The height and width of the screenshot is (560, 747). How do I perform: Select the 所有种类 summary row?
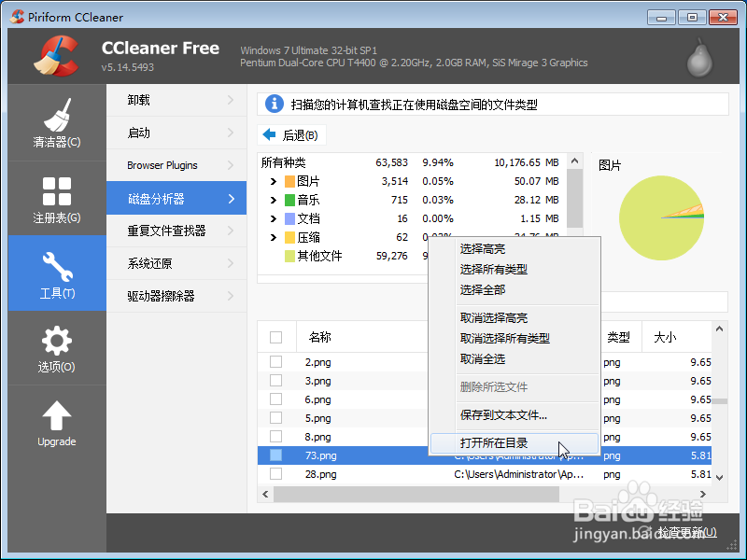coord(412,162)
